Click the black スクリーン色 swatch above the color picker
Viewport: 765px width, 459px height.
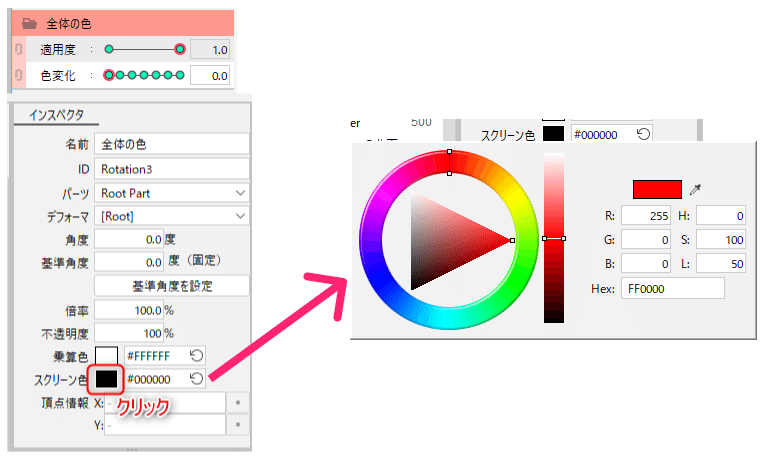tap(553, 134)
